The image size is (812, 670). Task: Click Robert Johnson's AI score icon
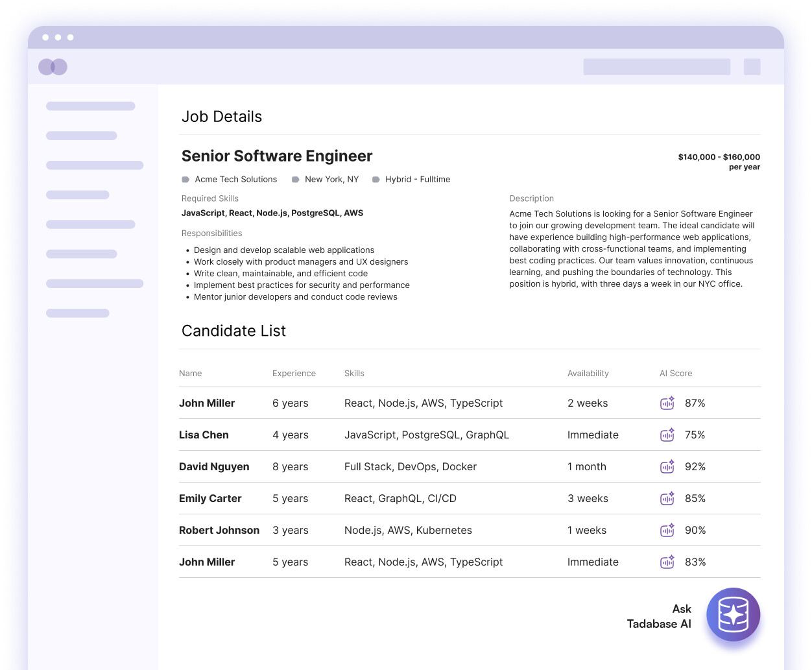[x=667, y=530]
